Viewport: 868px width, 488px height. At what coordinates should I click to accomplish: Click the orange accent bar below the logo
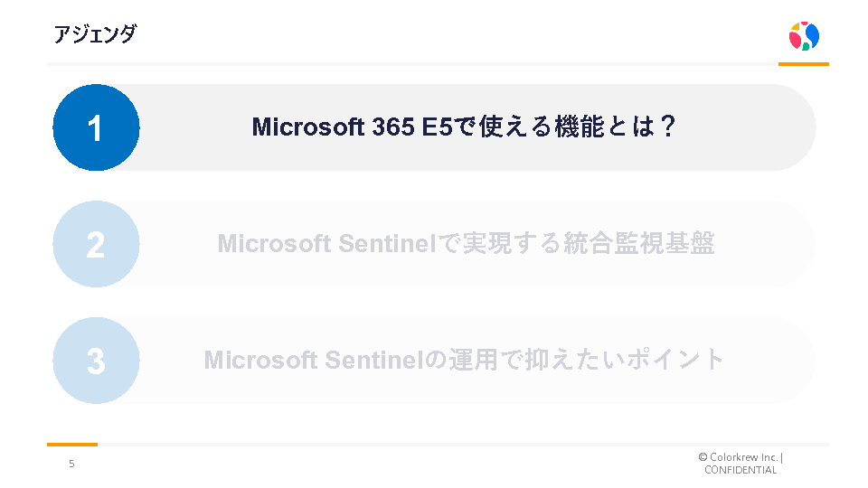(803, 64)
